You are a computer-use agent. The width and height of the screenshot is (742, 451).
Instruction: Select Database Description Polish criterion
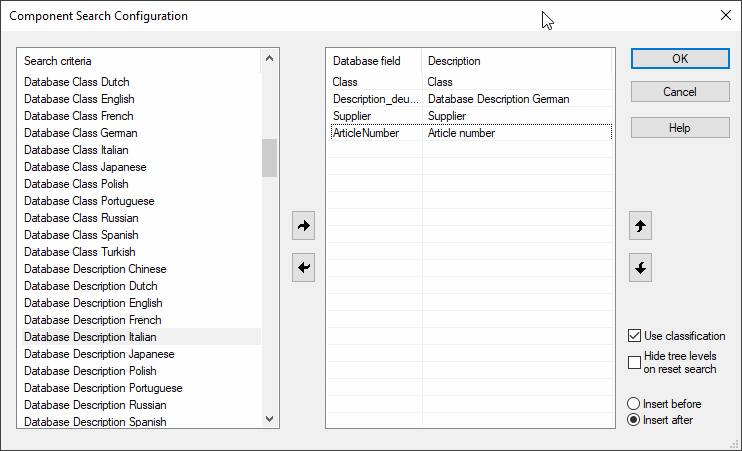point(141,371)
